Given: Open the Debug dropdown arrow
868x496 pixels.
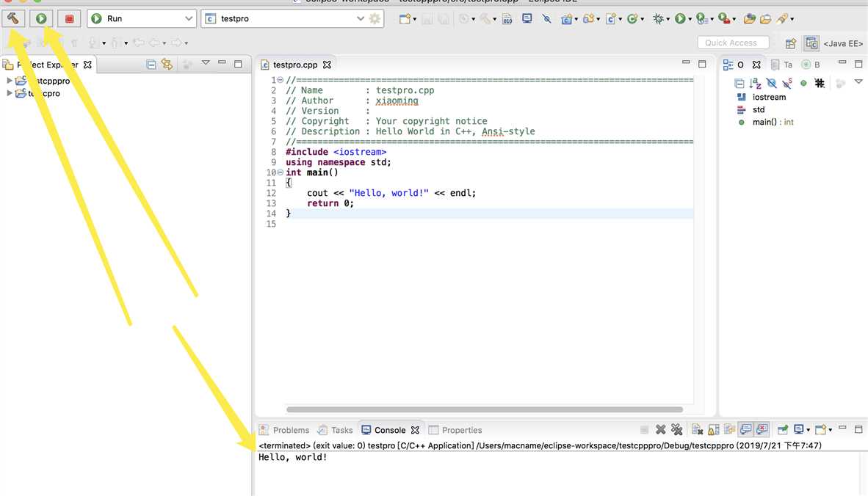Looking at the screenshot, I should [x=668, y=19].
